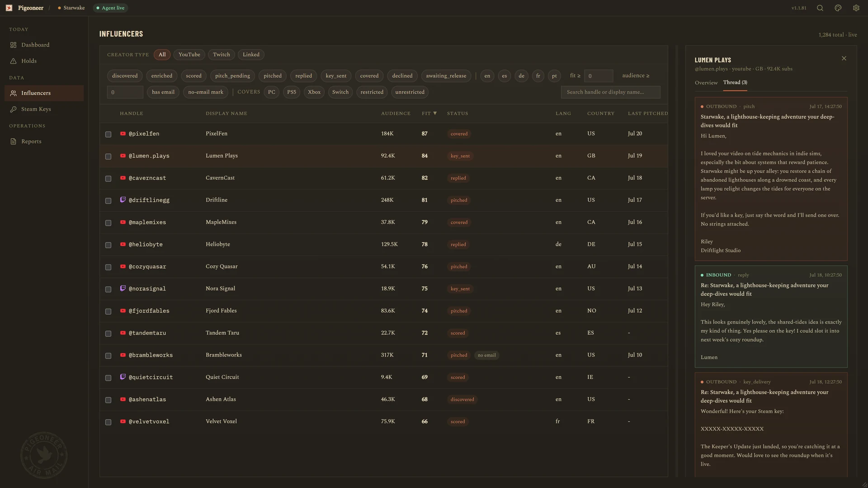Click YouTube icon beside @ashenatlas
This screenshot has width=868, height=488.
point(123,399)
